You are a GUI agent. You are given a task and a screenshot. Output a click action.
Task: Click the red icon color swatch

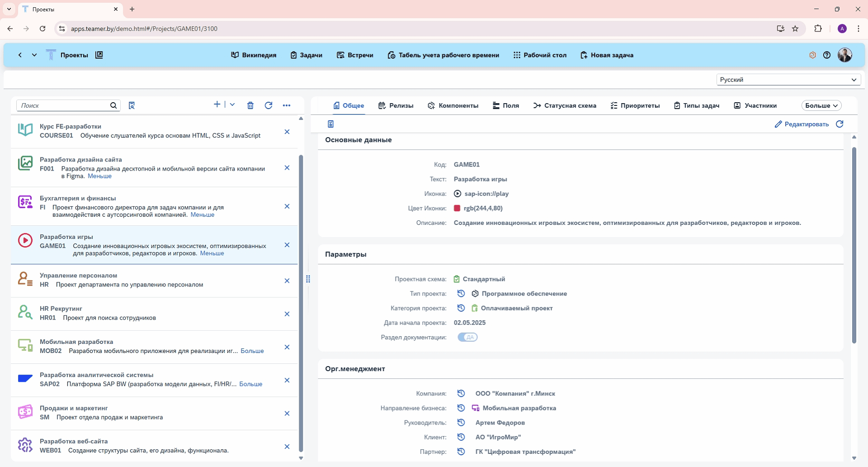(457, 208)
